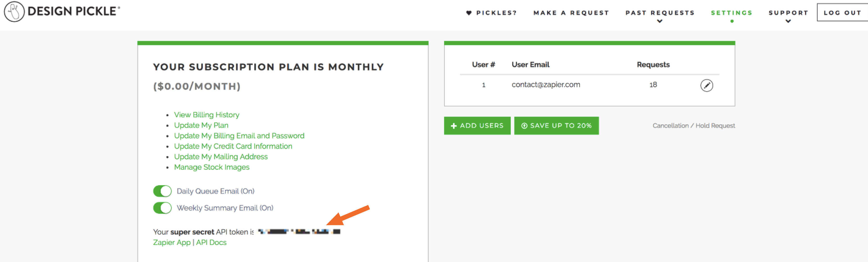Open the Zapier App link
This screenshot has width=868, height=262.
coord(172,243)
